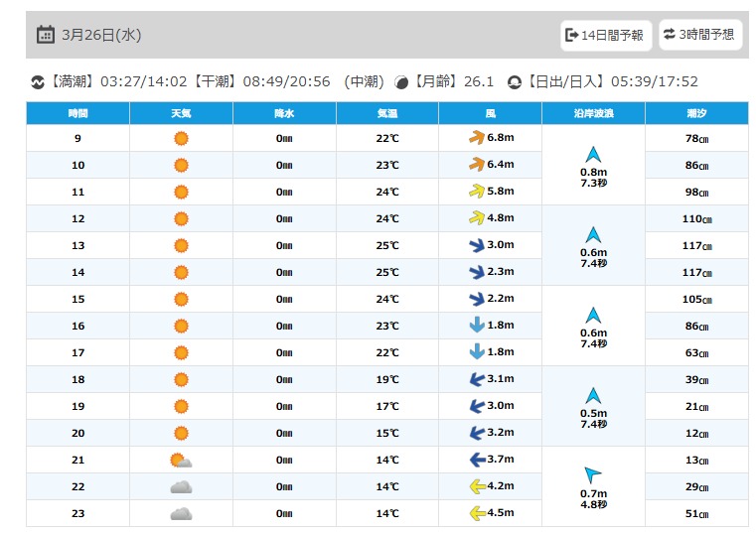This screenshot has height=533, width=756.
Task: Click the cloudy icon in the 22時 row
Action: (x=181, y=487)
